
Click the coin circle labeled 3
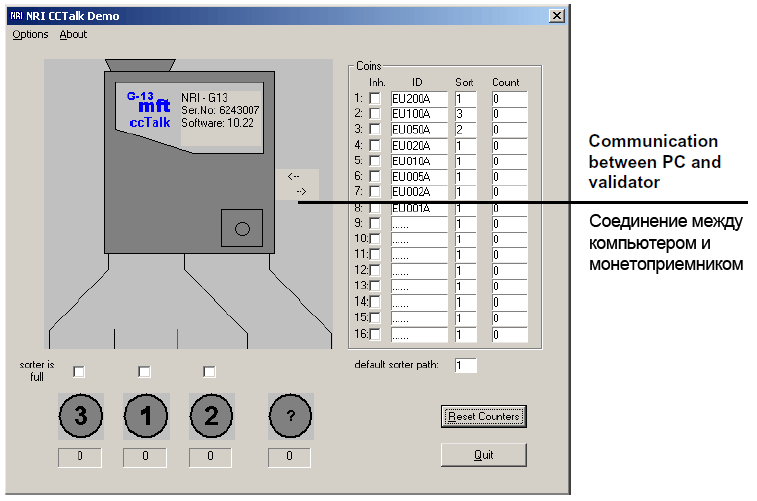pyautogui.click(x=81, y=417)
